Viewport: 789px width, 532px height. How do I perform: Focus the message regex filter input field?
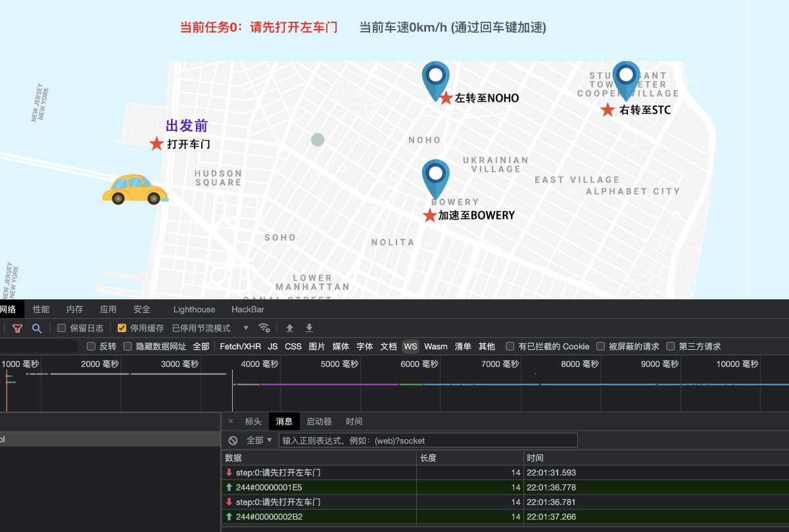428,441
